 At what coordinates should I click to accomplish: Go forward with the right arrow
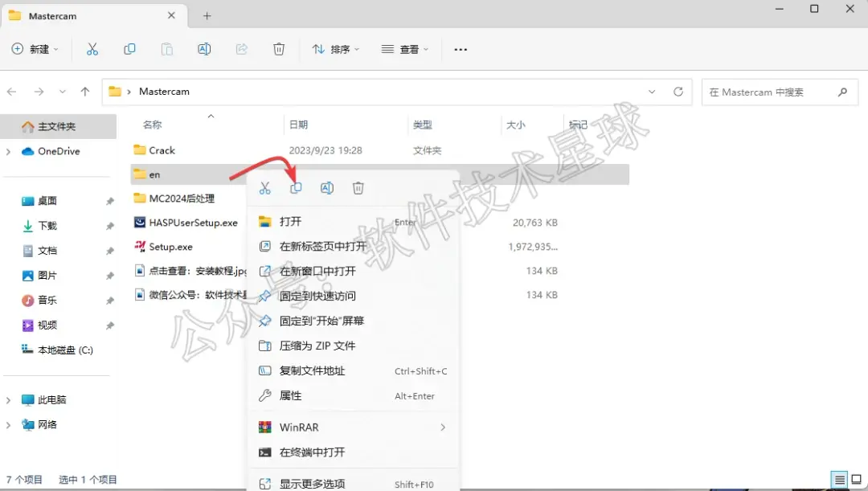(x=39, y=92)
